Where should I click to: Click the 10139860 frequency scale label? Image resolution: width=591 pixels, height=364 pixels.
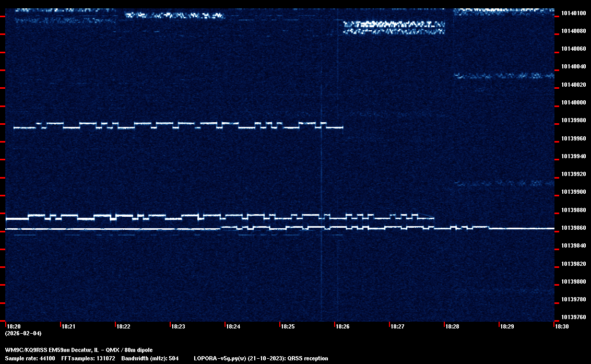pos(573,228)
